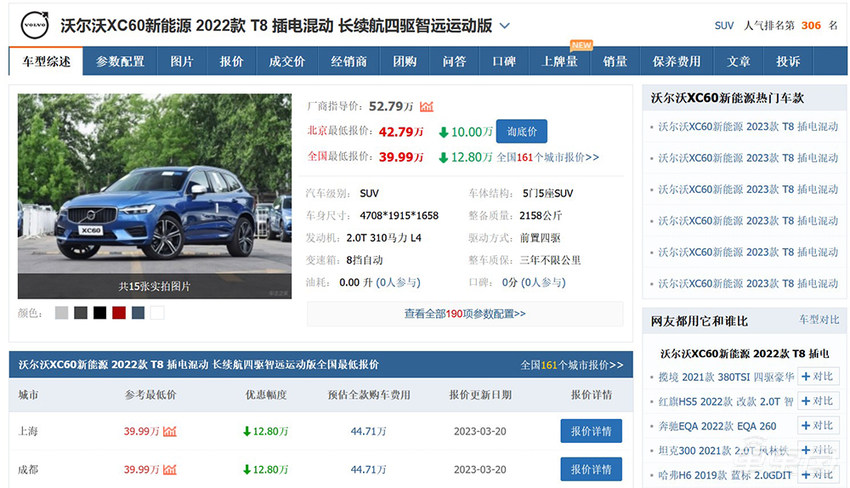850x488 pixels.
Task: Click the Volvo logo icon
Action: click(35, 25)
